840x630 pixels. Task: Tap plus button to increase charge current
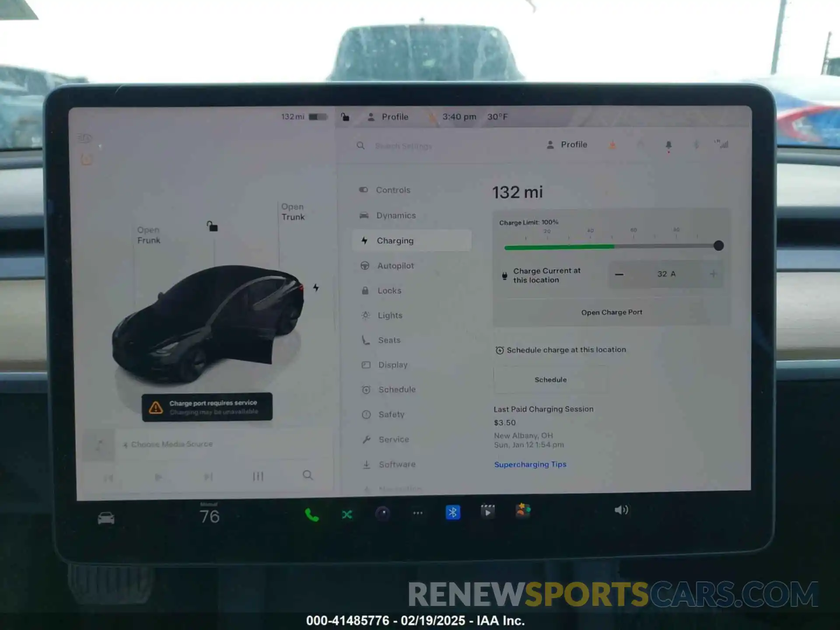click(714, 274)
